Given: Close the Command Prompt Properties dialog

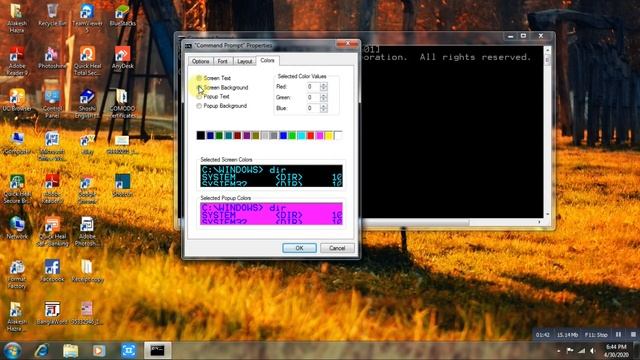Looking at the screenshot, I should coord(348,44).
